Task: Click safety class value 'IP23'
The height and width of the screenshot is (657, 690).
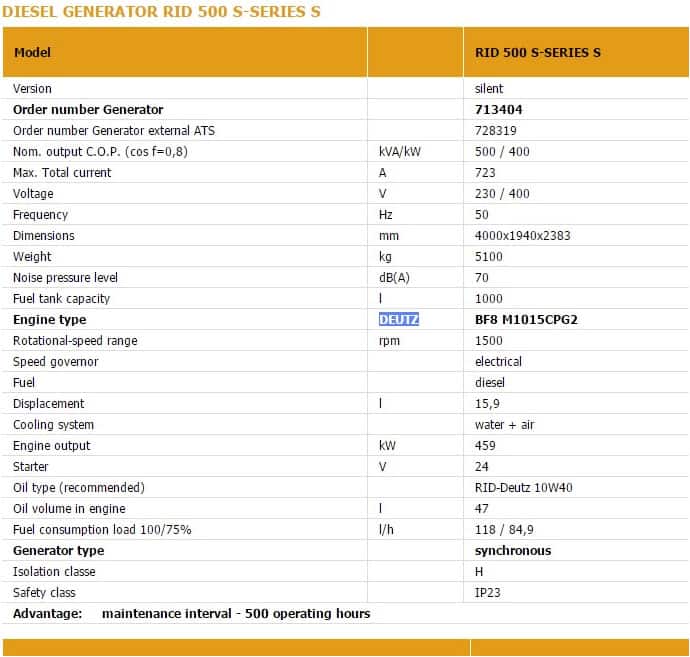Action: (x=487, y=593)
